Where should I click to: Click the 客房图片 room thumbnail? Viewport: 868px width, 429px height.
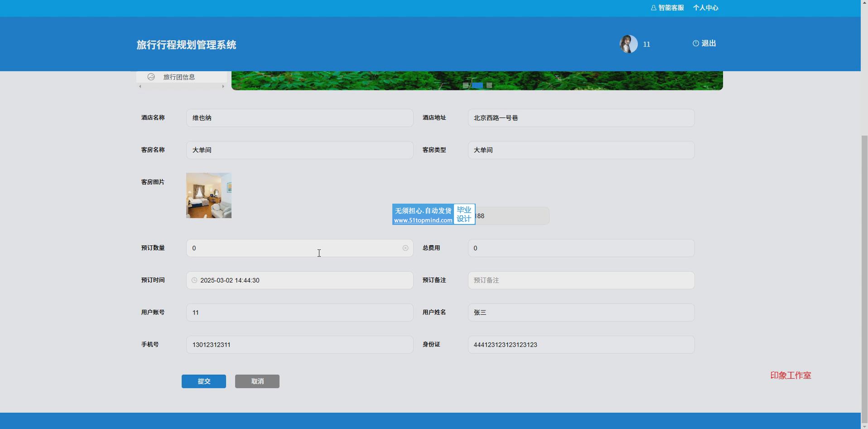[x=208, y=195]
